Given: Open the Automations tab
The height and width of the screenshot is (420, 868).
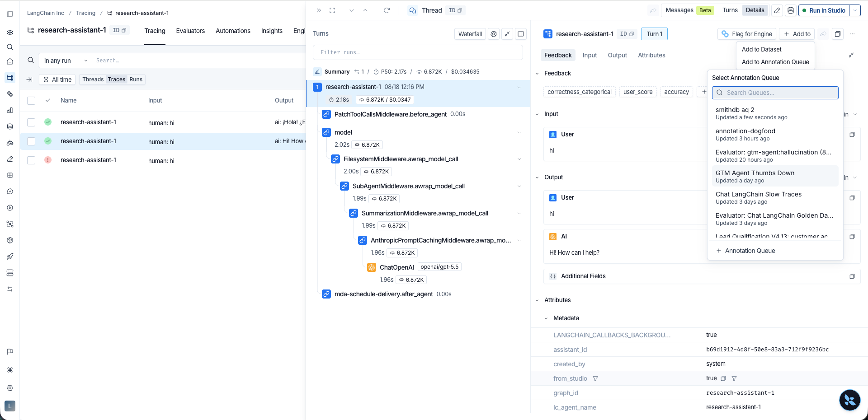Looking at the screenshot, I should tap(233, 31).
